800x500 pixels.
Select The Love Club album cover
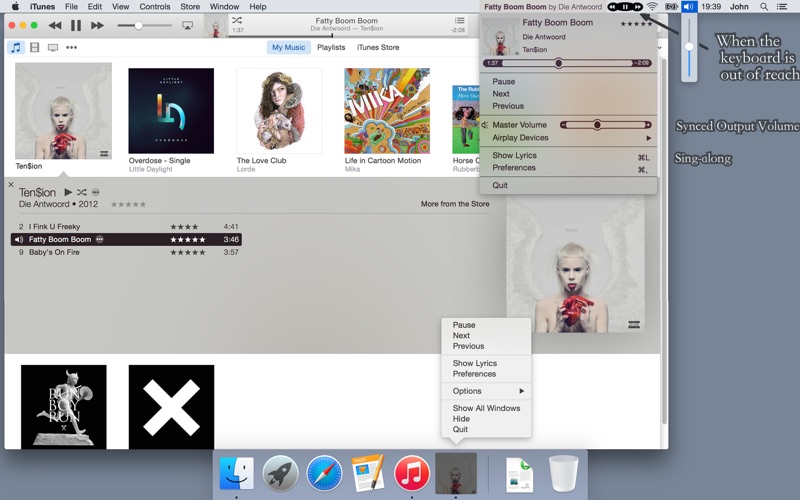[x=279, y=111]
